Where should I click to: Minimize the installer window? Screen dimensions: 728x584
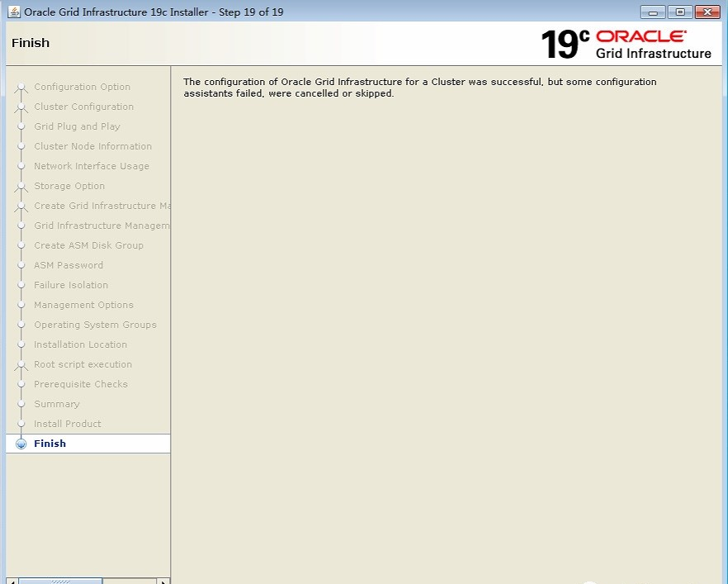tap(653, 12)
